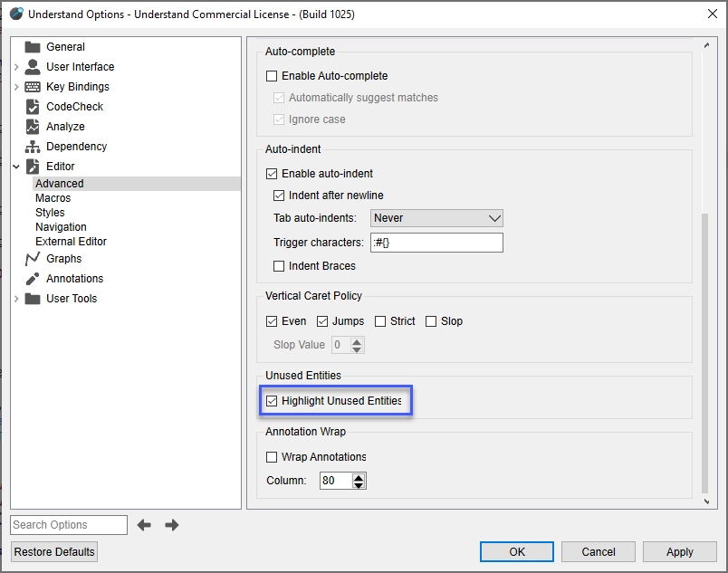Enable the Slop caret policy
Viewport: 728px width, 573px height.
point(431,321)
